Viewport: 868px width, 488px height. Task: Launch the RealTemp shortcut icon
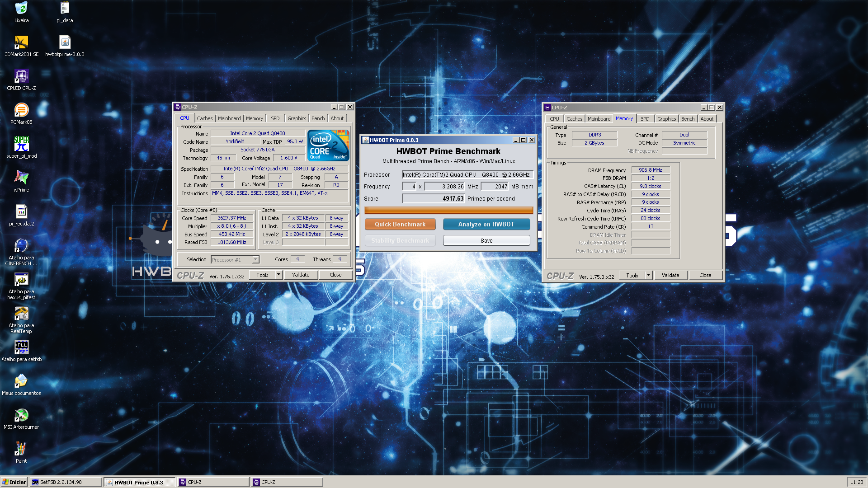click(21, 313)
